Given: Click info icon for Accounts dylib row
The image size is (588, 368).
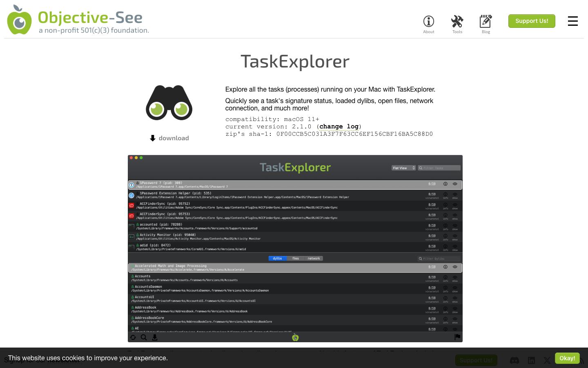Looking at the screenshot, I should tap(445, 277).
